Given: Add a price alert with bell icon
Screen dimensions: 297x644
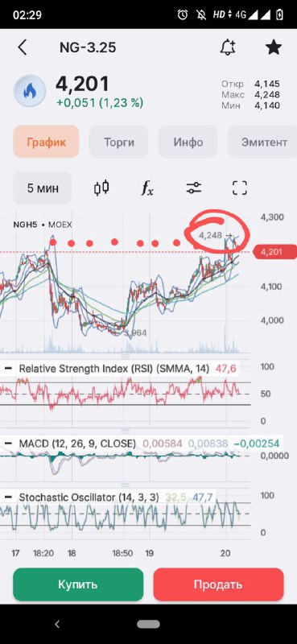Looking at the screenshot, I should click(228, 47).
